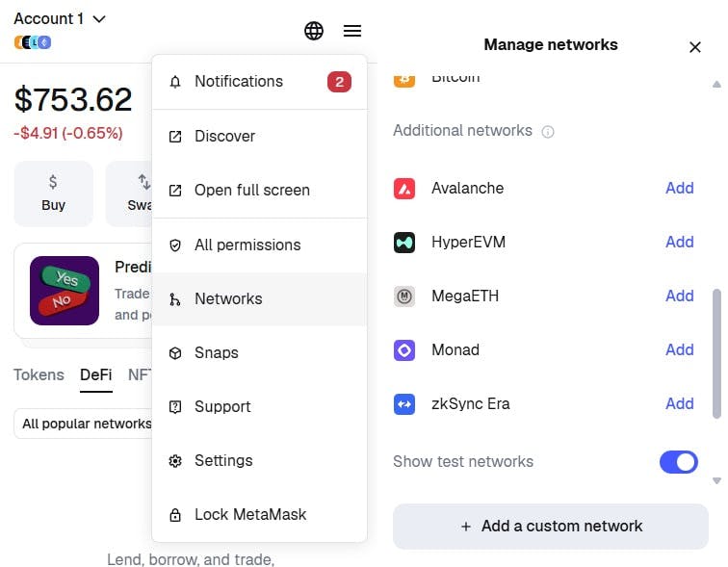Add the Avalanche network

[679, 189]
